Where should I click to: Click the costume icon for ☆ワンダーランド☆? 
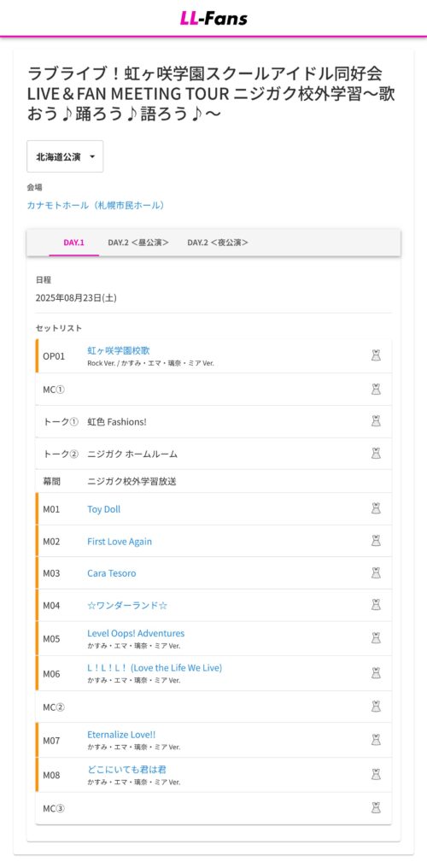[376, 605]
